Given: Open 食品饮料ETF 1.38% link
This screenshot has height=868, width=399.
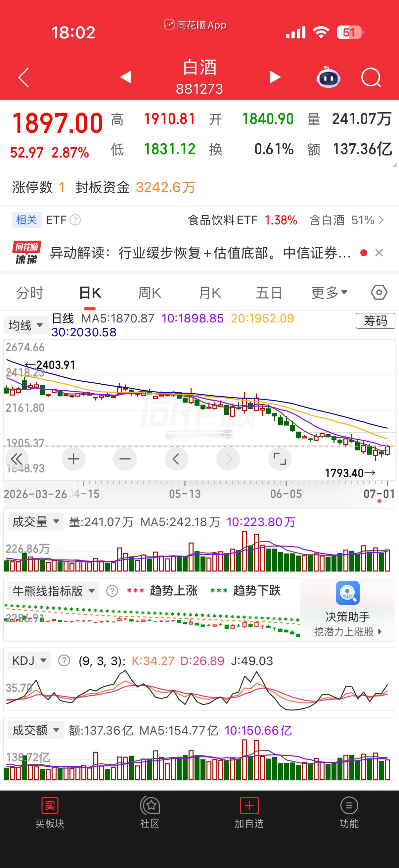Looking at the screenshot, I should [243, 220].
